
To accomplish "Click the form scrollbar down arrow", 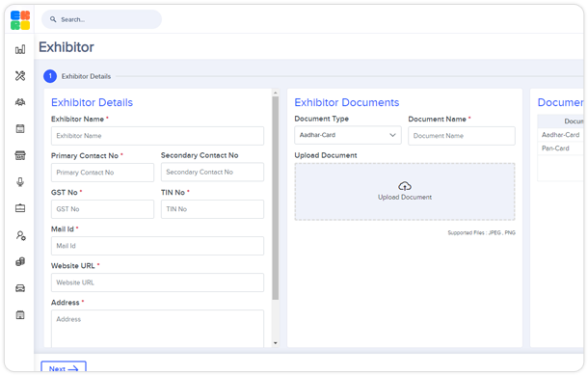I will (x=276, y=343).
